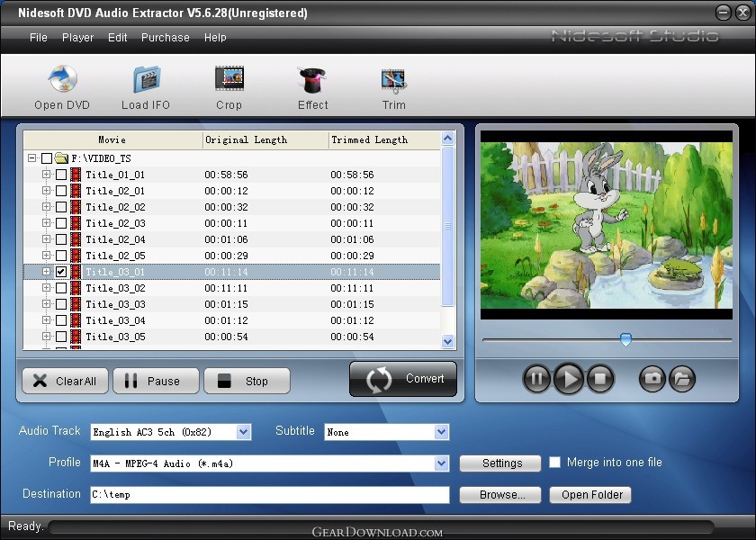Expand the Title_03_03 tree node
Image resolution: width=756 pixels, height=540 pixels.
pos(46,304)
